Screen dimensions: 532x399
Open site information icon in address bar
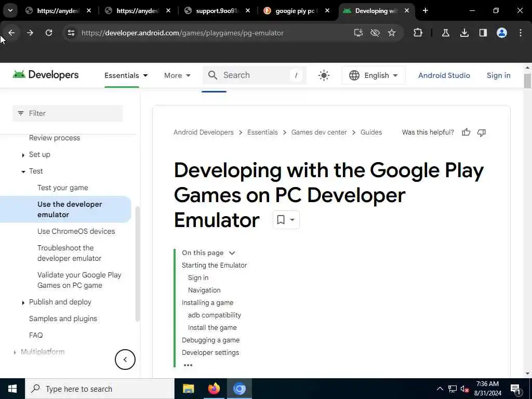(x=71, y=33)
